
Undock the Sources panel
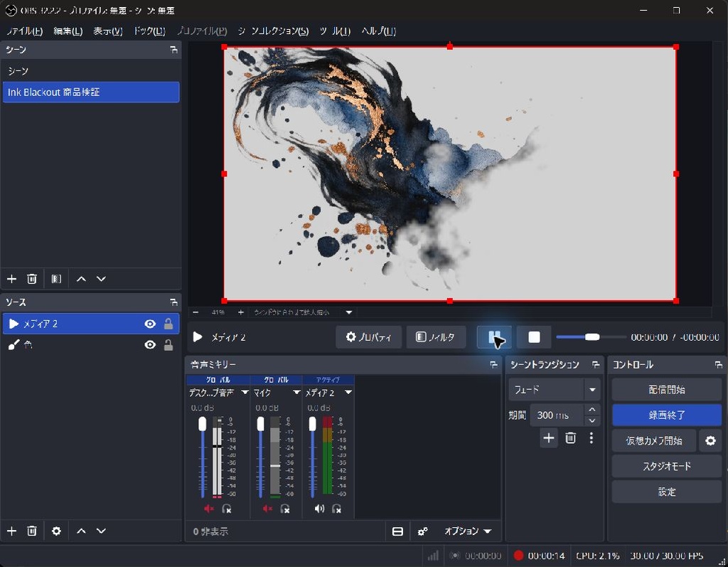[173, 302]
